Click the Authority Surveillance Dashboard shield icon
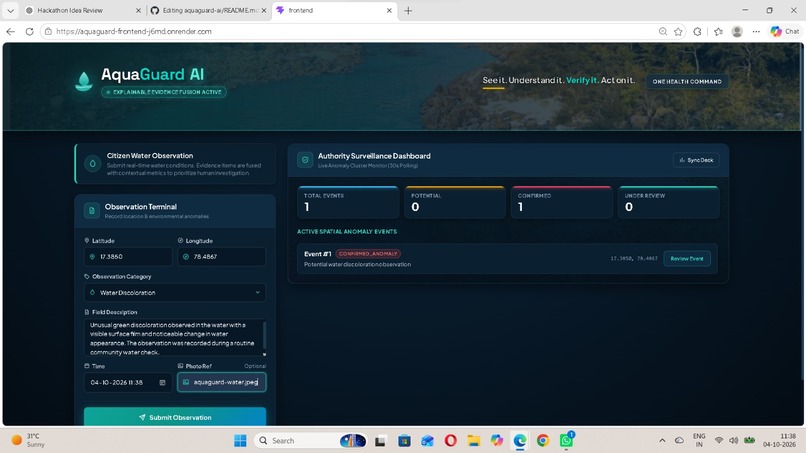The width and height of the screenshot is (806, 453). point(305,160)
